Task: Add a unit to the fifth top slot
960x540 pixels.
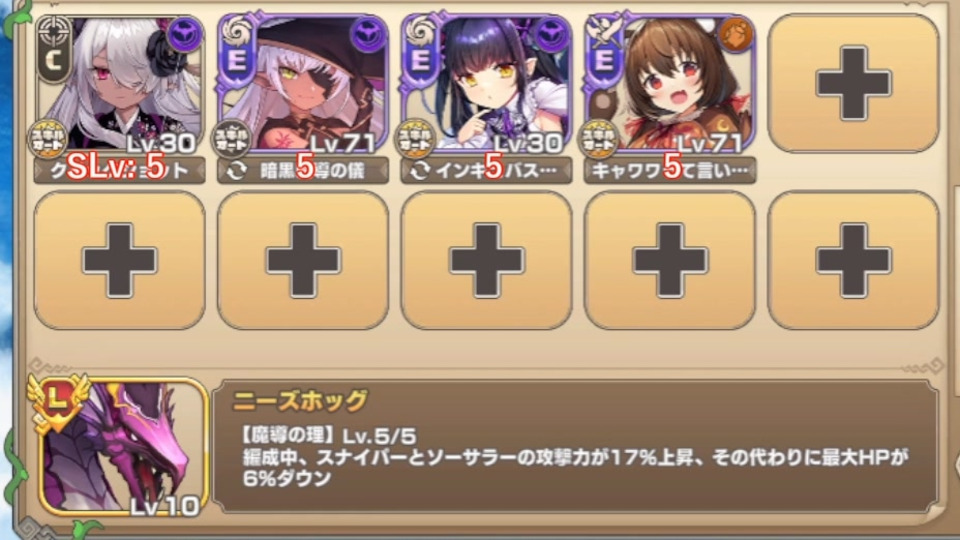Action: pos(853,83)
